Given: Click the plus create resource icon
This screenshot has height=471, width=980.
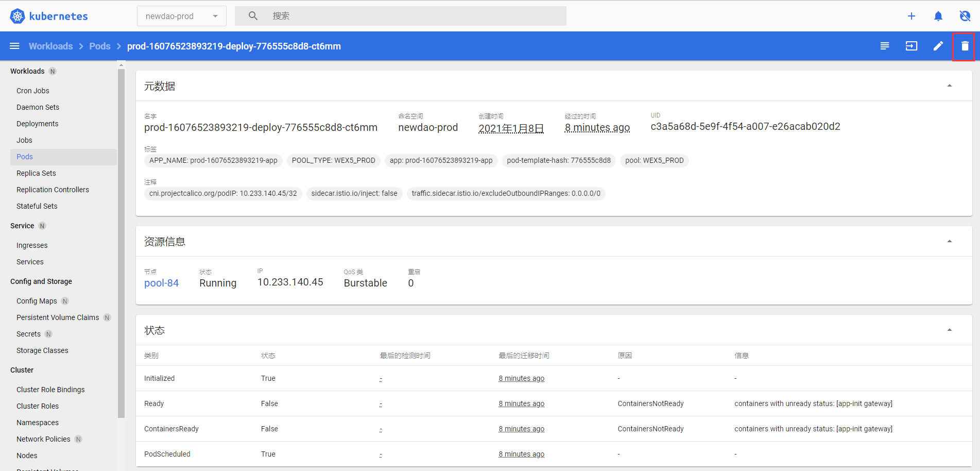Looking at the screenshot, I should [912, 16].
